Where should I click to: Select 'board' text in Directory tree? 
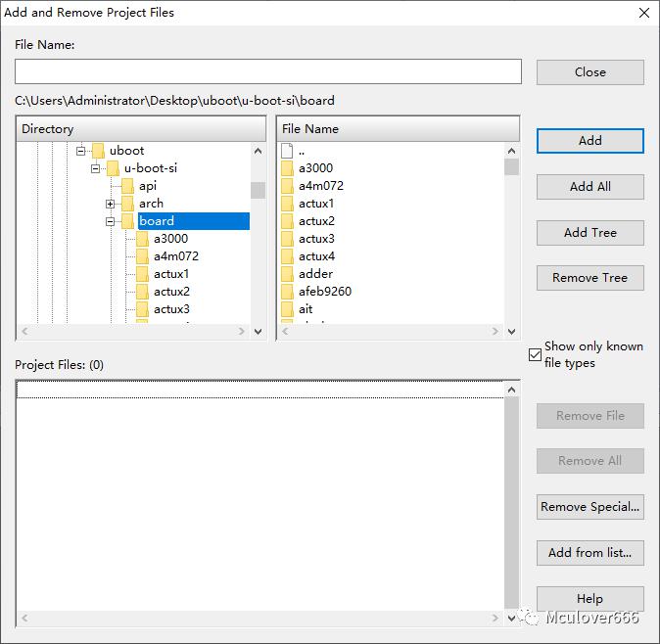click(x=156, y=221)
